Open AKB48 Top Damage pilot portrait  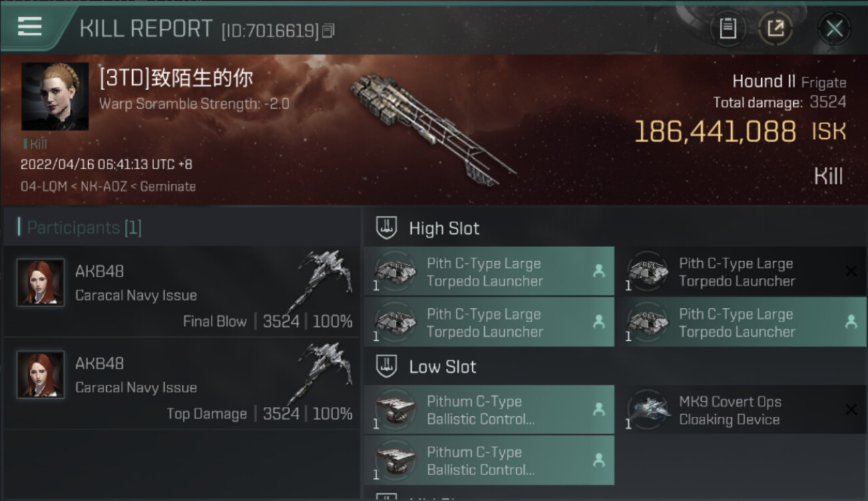click(x=41, y=375)
